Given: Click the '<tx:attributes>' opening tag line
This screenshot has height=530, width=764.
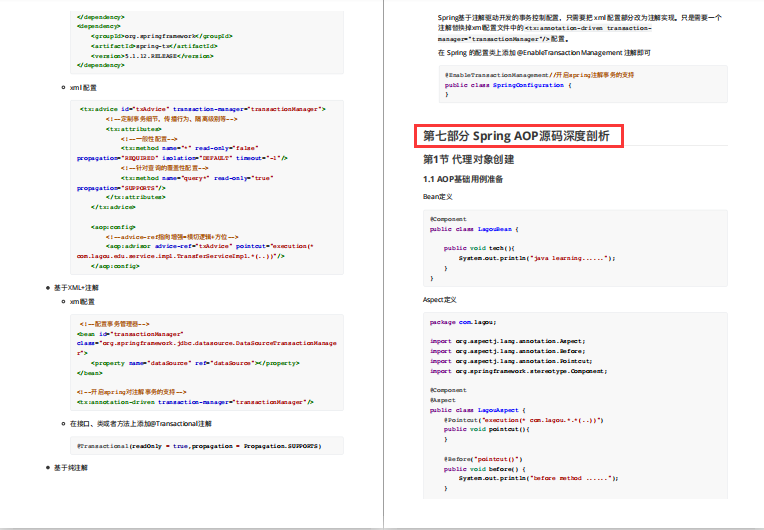Looking at the screenshot, I should click(134, 129).
